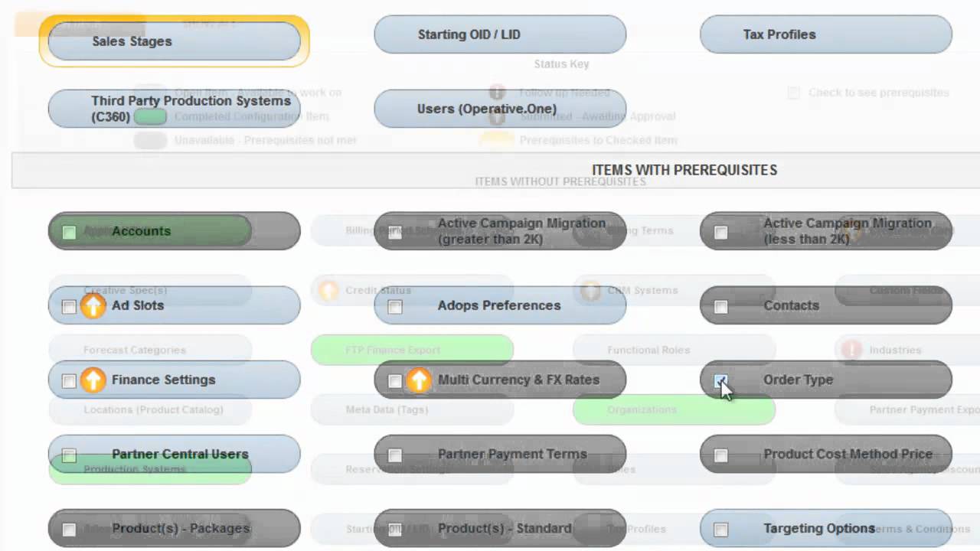The width and height of the screenshot is (980, 551).
Task: Click the green Completed Configuration Item swatch
Action: (151, 117)
